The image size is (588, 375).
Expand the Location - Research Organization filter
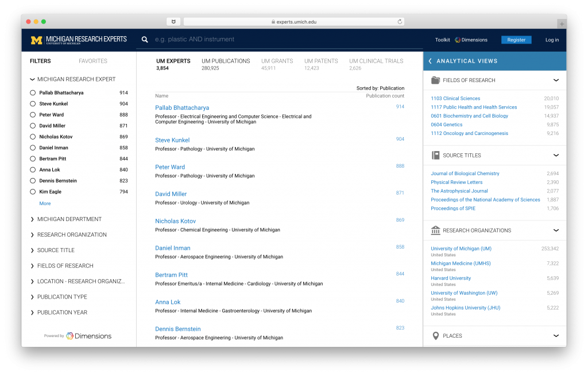[32, 281]
